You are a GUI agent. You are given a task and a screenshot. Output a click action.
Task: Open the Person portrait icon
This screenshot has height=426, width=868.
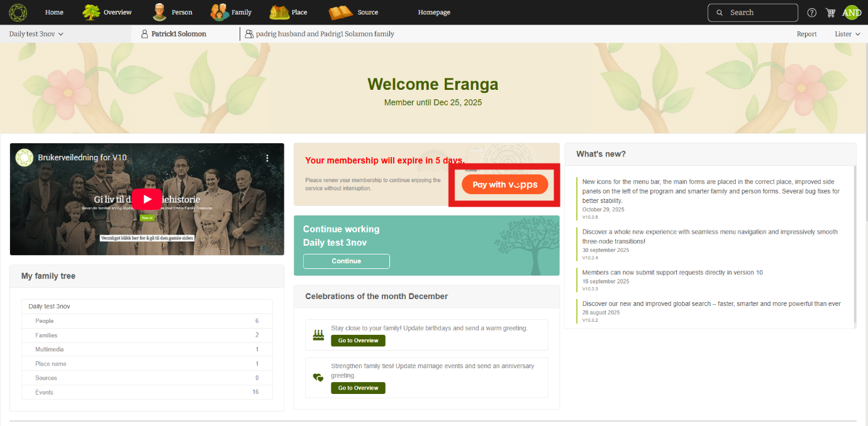coord(160,13)
